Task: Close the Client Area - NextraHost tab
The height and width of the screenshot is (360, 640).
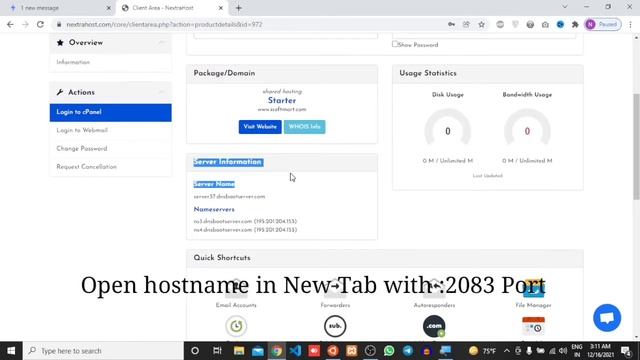Action: click(221, 8)
